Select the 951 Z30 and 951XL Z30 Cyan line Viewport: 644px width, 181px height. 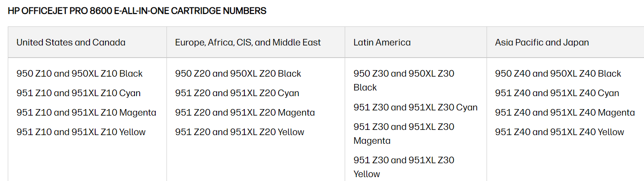coord(415,107)
